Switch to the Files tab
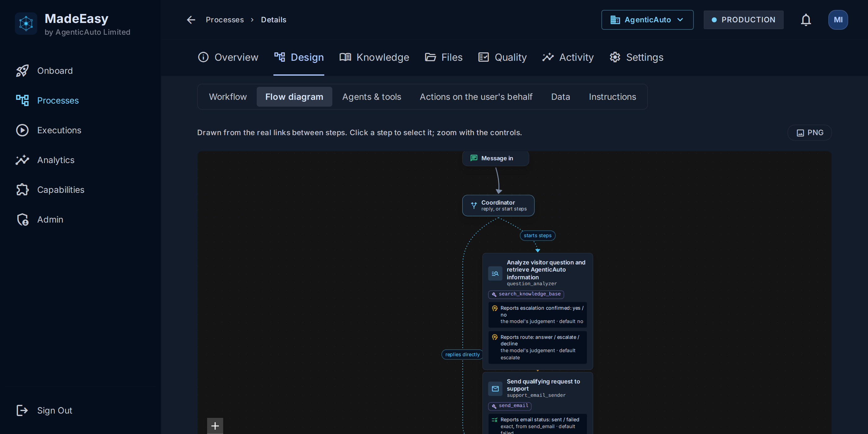Screen dimensions: 868x434 pos(443,57)
